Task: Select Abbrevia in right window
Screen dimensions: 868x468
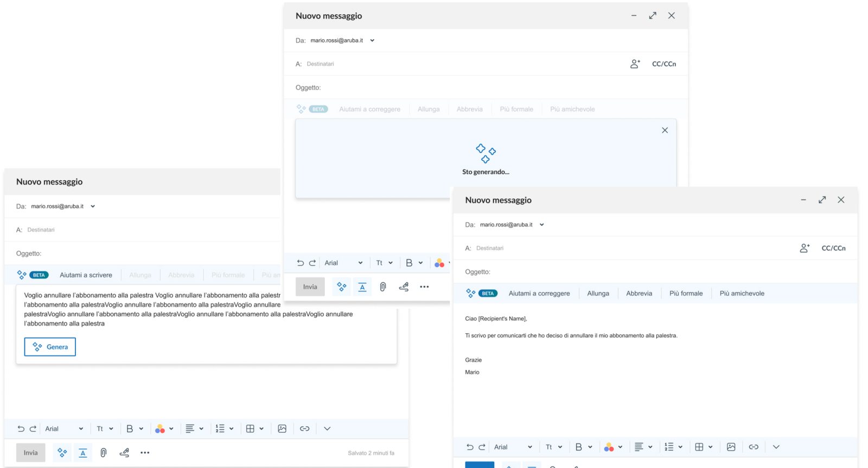Action: pyautogui.click(x=639, y=294)
